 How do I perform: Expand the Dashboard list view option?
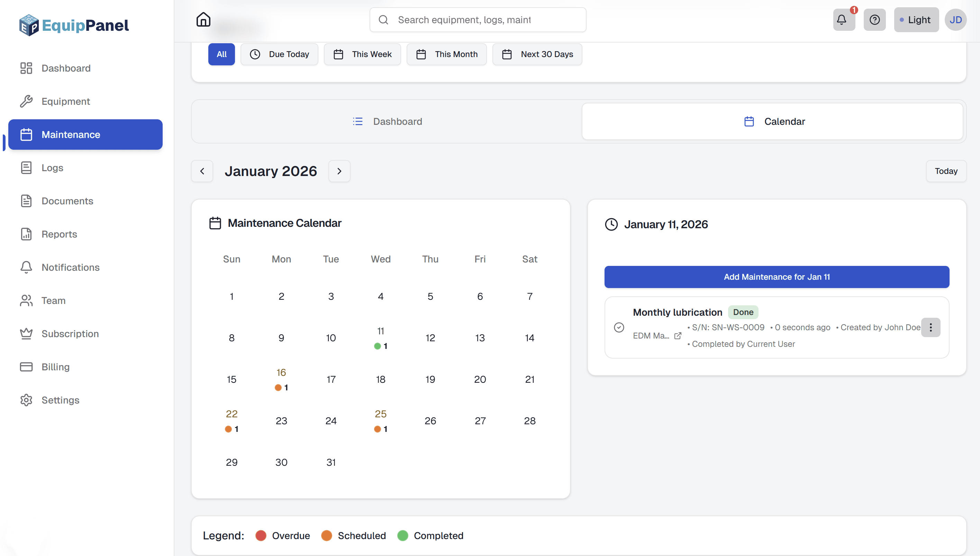coord(388,121)
